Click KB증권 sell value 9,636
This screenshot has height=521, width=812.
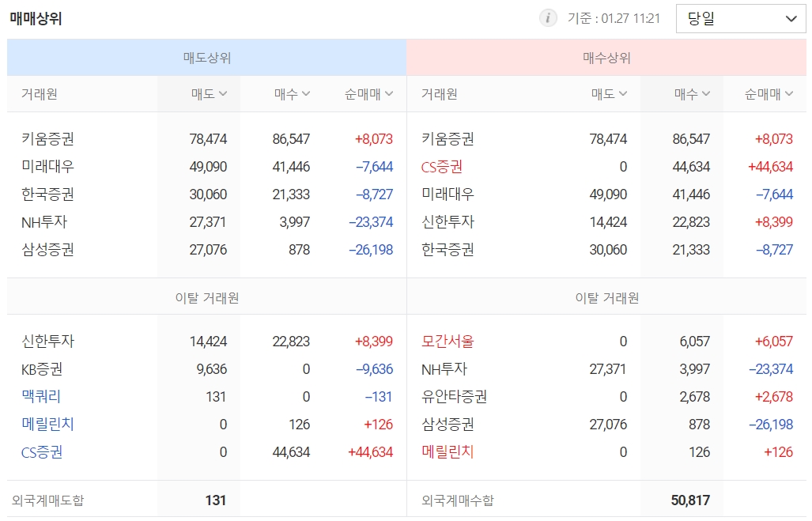[212, 368]
